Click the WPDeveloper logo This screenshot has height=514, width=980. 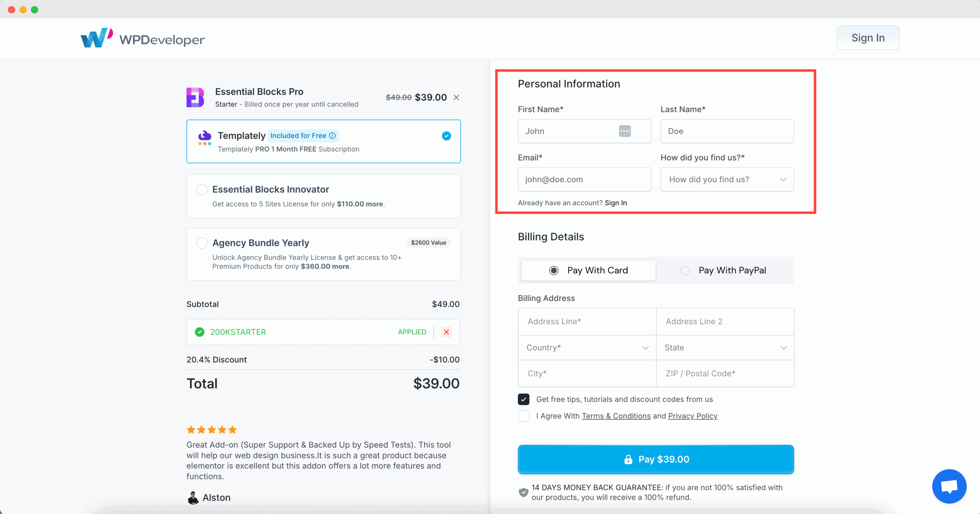coord(142,38)
